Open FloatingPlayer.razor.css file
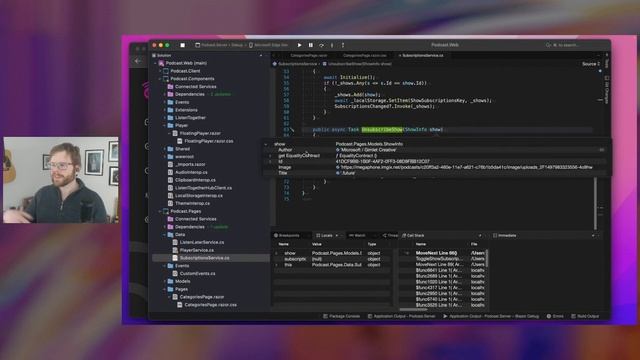This screenshot has height=360, width=640. point(209,141)
